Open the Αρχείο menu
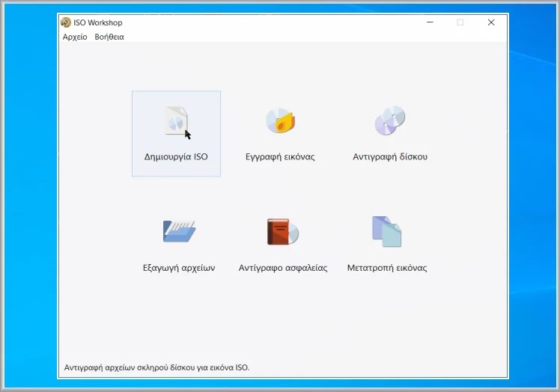The height and width of the screenshot is (392, 560). pyautogui.click(x=75, y=37)
